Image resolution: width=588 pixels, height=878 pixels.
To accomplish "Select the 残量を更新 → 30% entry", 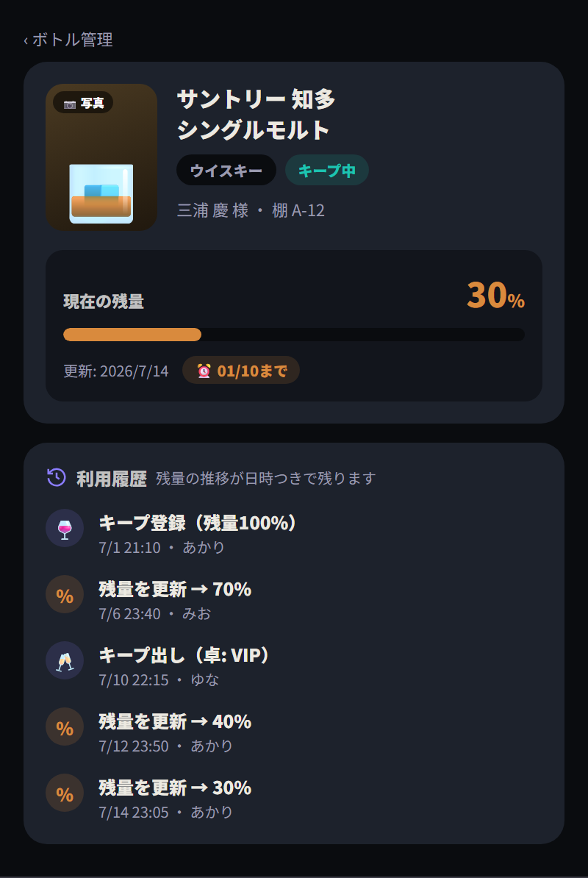I will [294, 799].
